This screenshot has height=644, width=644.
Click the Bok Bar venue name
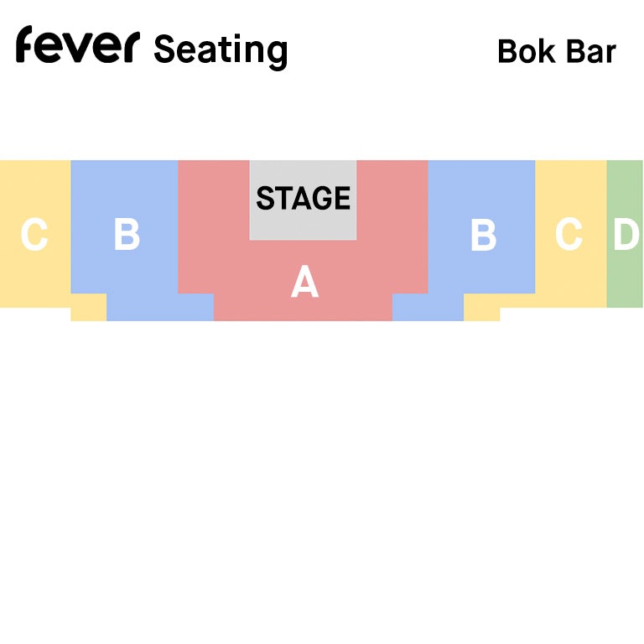(x=556, y=52)
